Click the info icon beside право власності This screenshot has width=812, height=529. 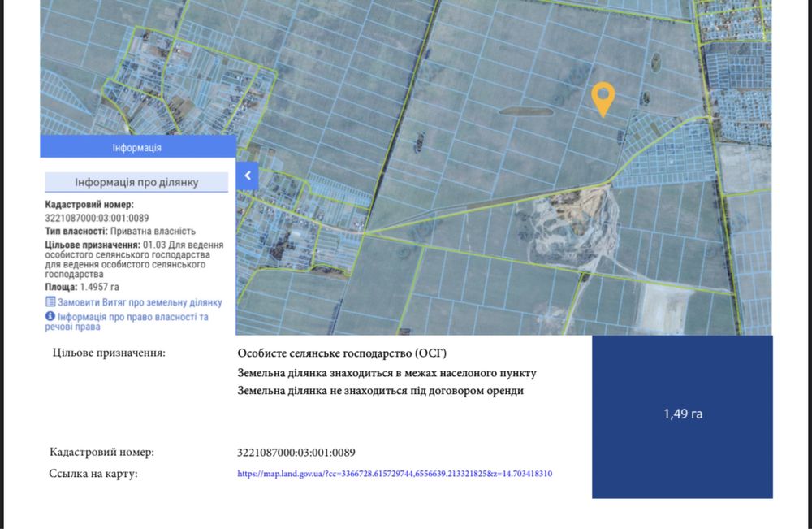(x=50, y=316)
